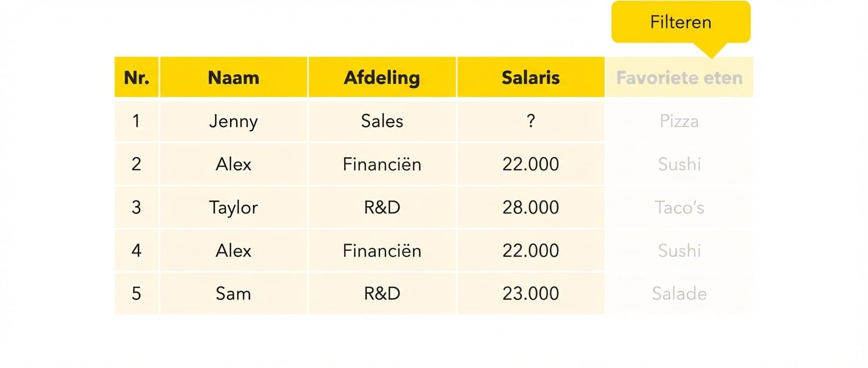
Task: Click the Naam column header
Action: point(233,78)
